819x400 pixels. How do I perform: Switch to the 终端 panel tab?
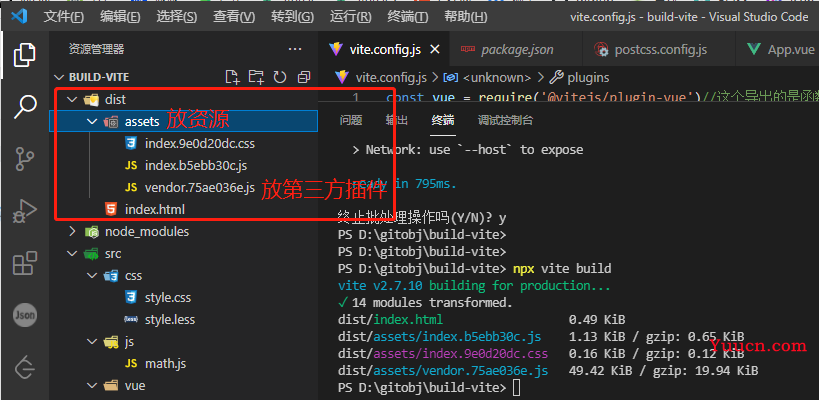click(x=443, y=121)
